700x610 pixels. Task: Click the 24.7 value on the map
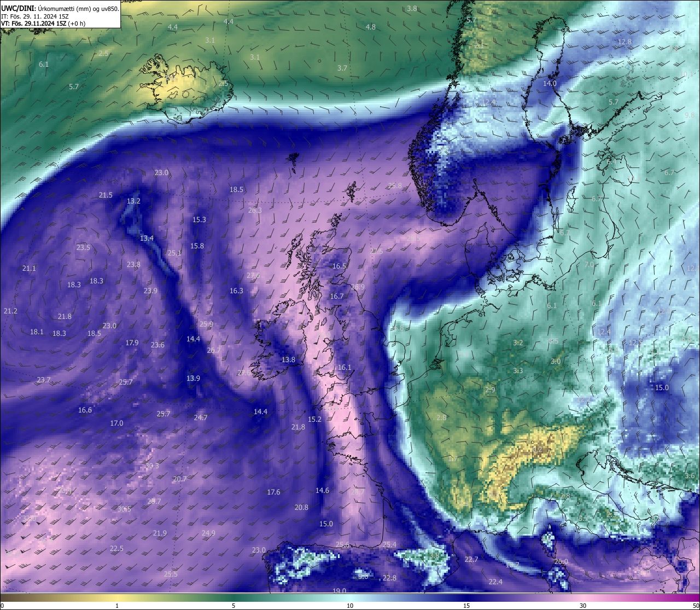(x=201, y=417)
